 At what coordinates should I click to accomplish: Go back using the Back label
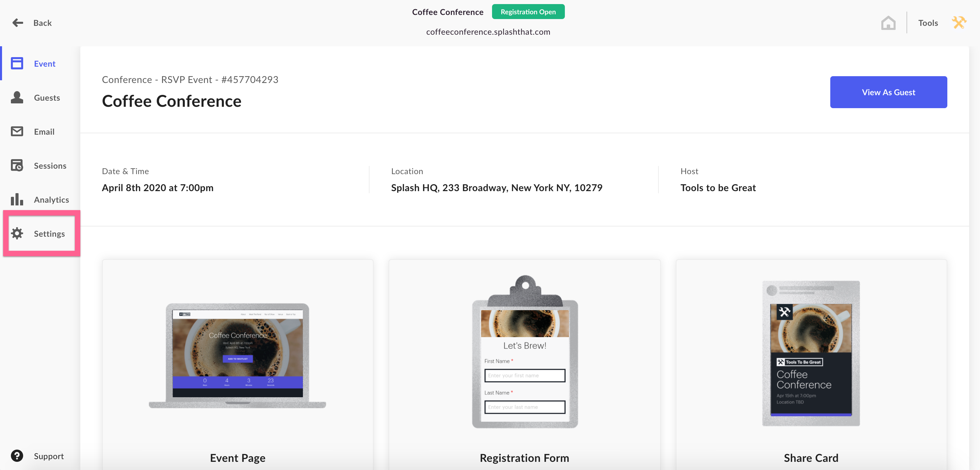coord(43,23)
